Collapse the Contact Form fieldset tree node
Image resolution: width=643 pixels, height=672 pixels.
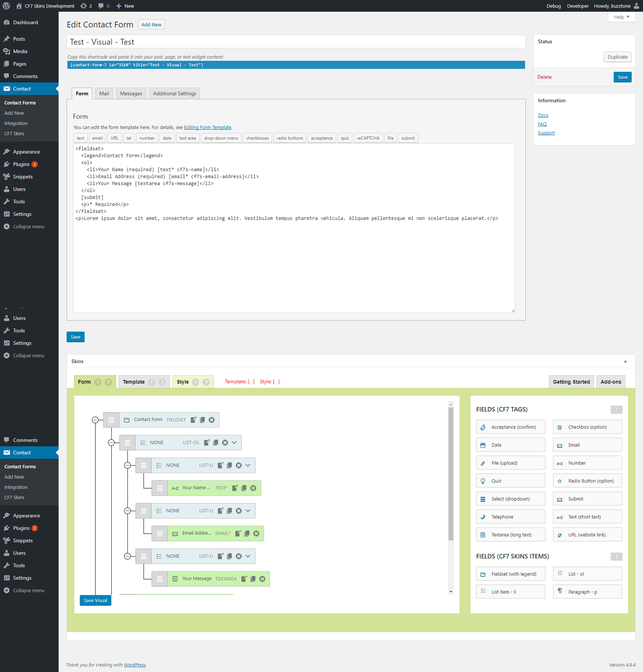[95, 420]
